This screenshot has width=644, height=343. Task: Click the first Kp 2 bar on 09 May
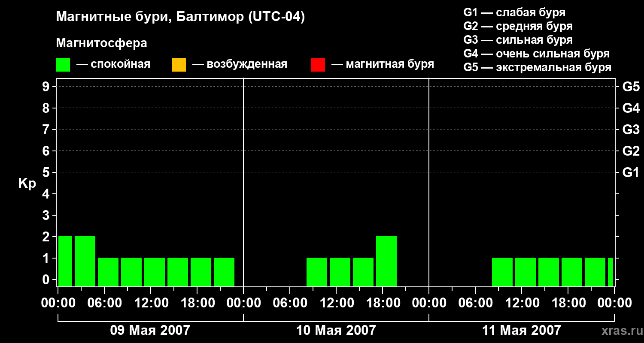[65, 261]
